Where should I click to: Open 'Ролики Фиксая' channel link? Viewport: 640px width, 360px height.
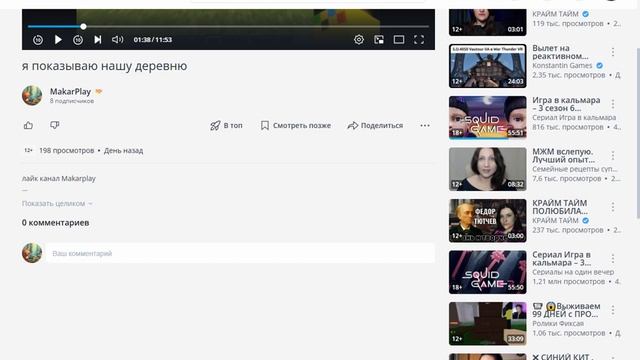[558, 323]
